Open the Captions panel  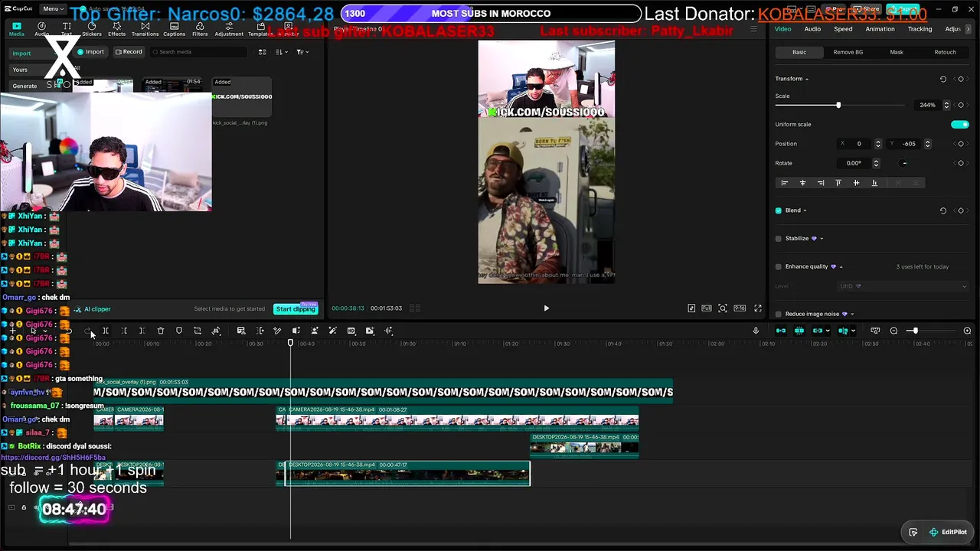pyautogui.click(x=174, y=30)
